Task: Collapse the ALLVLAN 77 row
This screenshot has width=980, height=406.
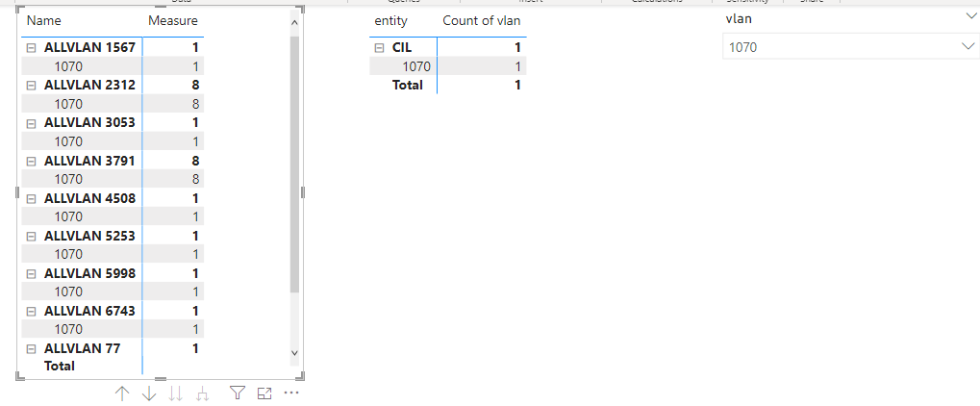Action: (x=30, y=349)
